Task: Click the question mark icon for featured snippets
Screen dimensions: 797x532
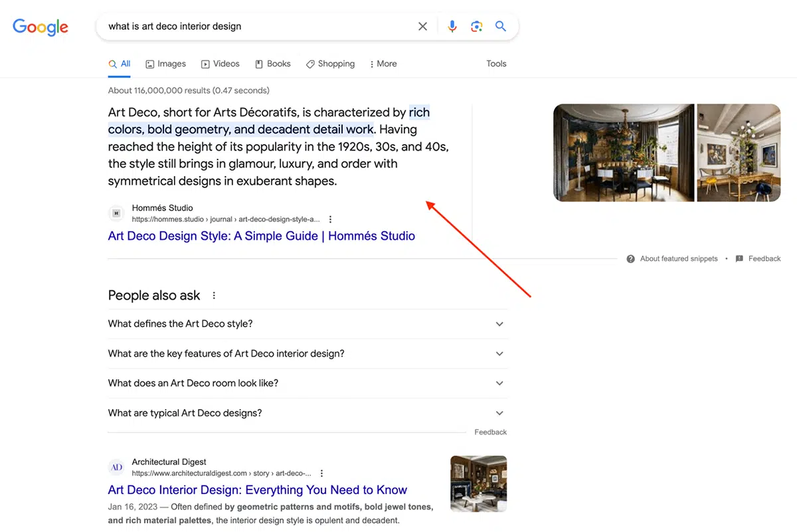Action: [630, 259]
